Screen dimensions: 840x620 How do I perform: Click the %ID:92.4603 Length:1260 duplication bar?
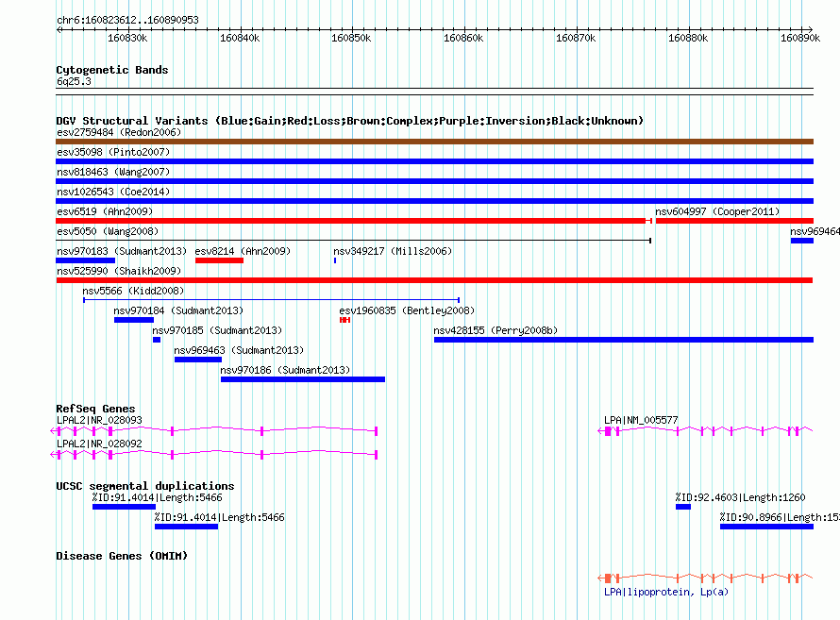pyautogui.click(x=683, y=507)
